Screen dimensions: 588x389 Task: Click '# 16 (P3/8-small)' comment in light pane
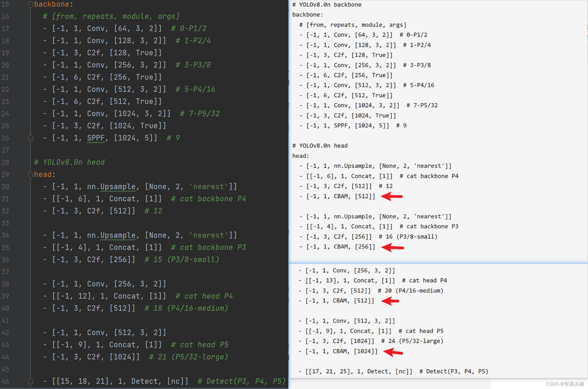tap(408, 237)
